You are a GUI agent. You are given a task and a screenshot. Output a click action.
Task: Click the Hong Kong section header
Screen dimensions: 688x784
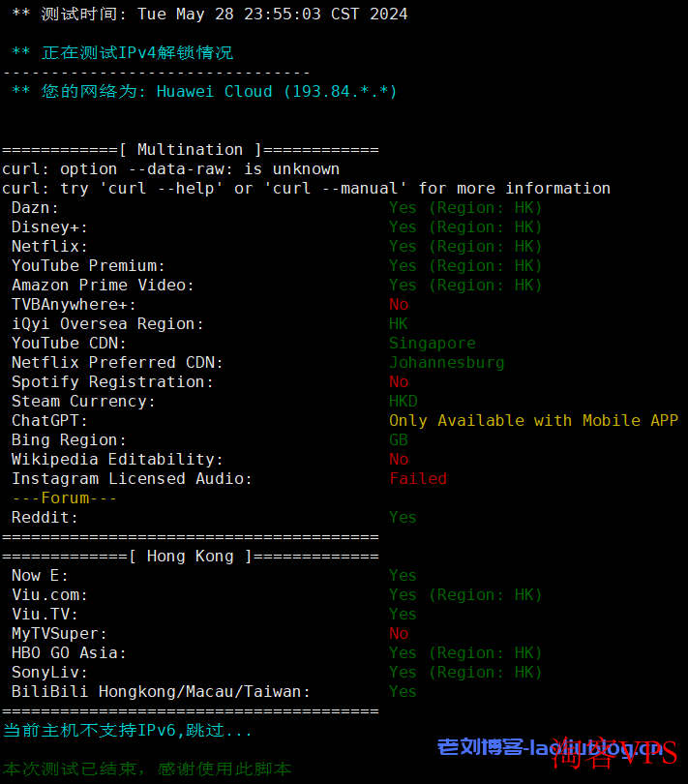(190, 556)
